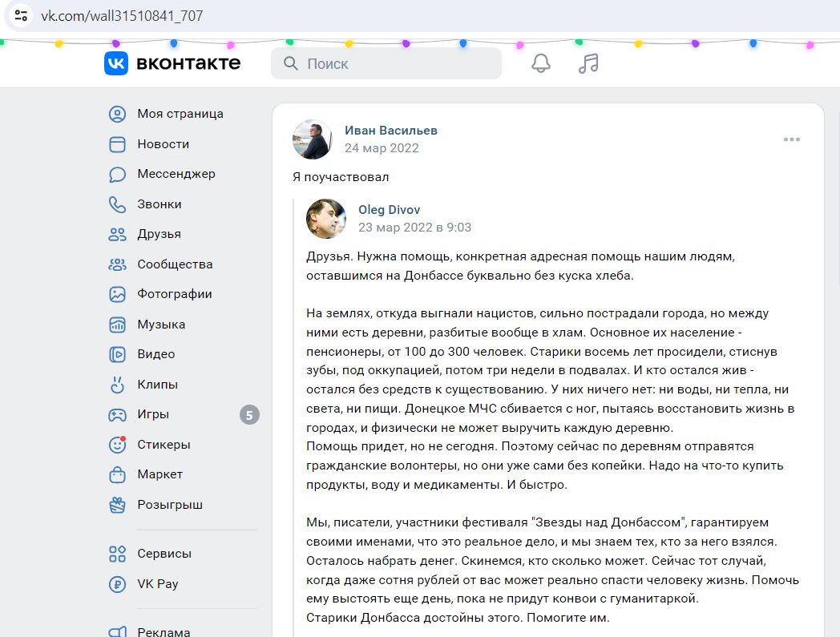
Task: Focus the Поиск search field
Action: [386, 63]
